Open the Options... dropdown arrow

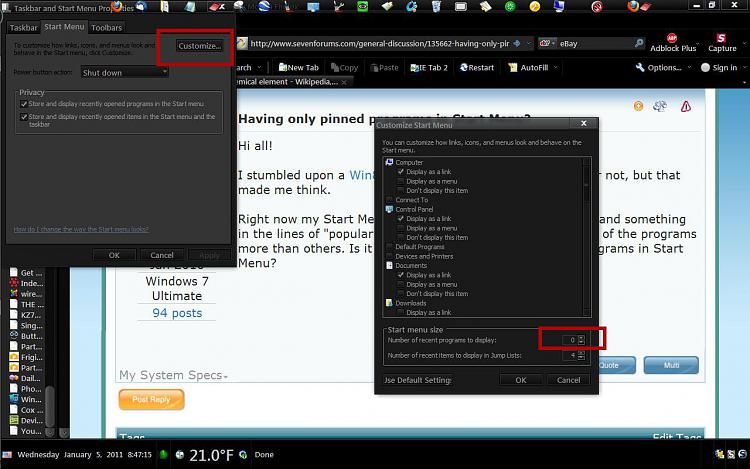(x=689, y=67)
